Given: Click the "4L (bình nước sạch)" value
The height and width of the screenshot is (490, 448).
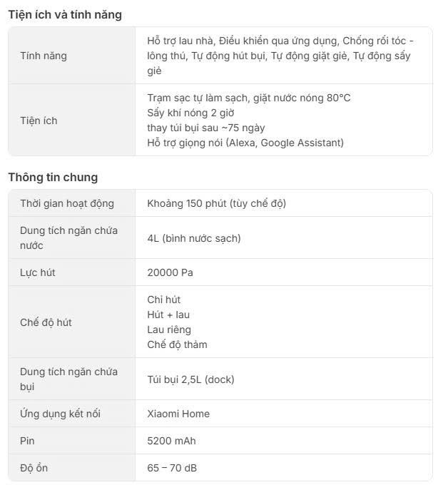Looking at the screenshot, I should pyautogui.click(x=193, y=238).
